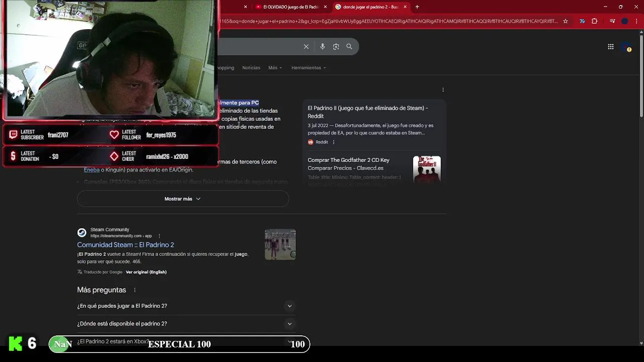The image size is (644, 362).
Task: Clear the Google search box with X
Action: pos(306,47)
